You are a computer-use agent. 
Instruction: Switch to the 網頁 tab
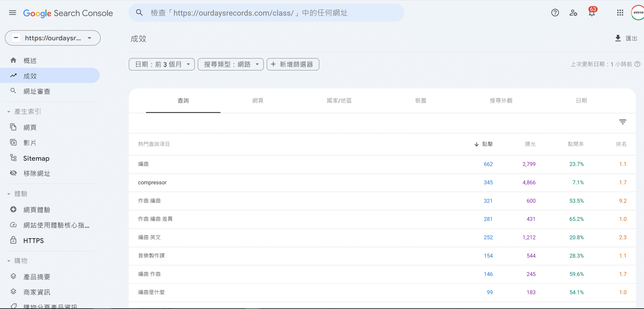coord(258,101)
